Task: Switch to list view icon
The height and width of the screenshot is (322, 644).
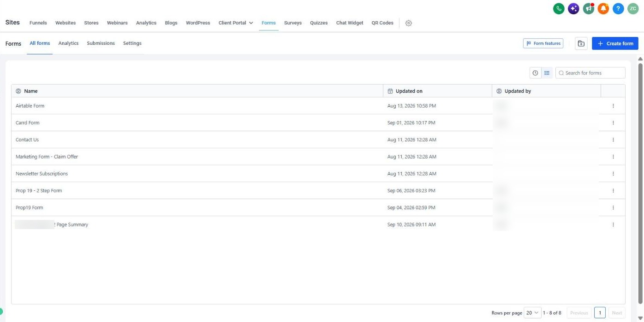Action: [547, 73]
